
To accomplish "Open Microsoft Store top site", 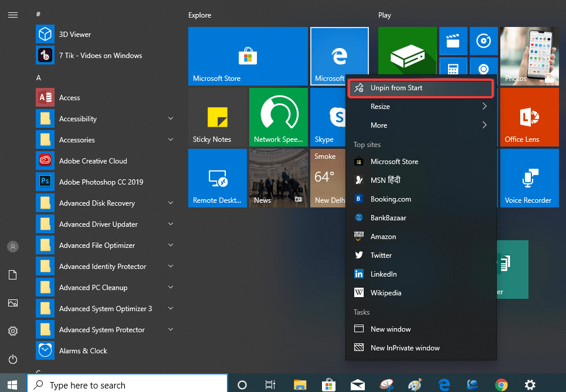I will click(421, 162).
